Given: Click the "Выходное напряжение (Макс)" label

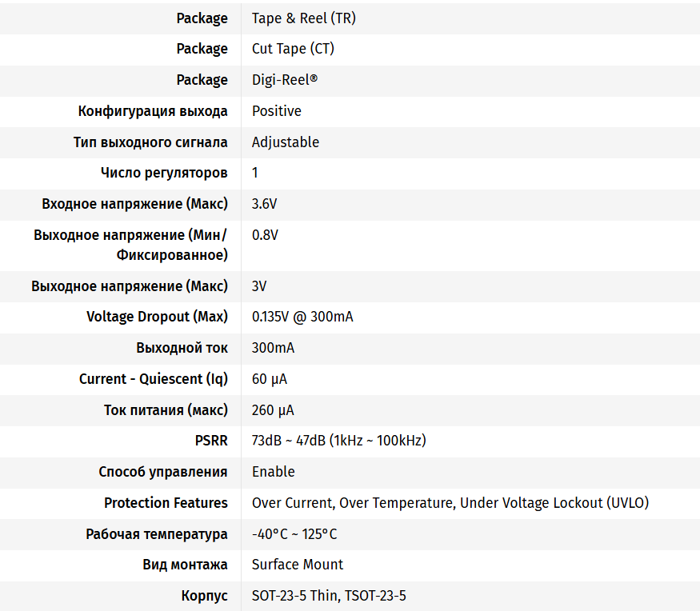Looking at the screenshot, I should click(130, 286).
